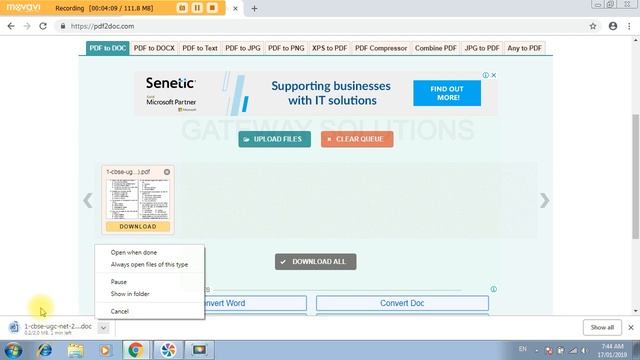
Task: Click the page vertical scrollbar thumb
Action: click(x=636, y=176)
